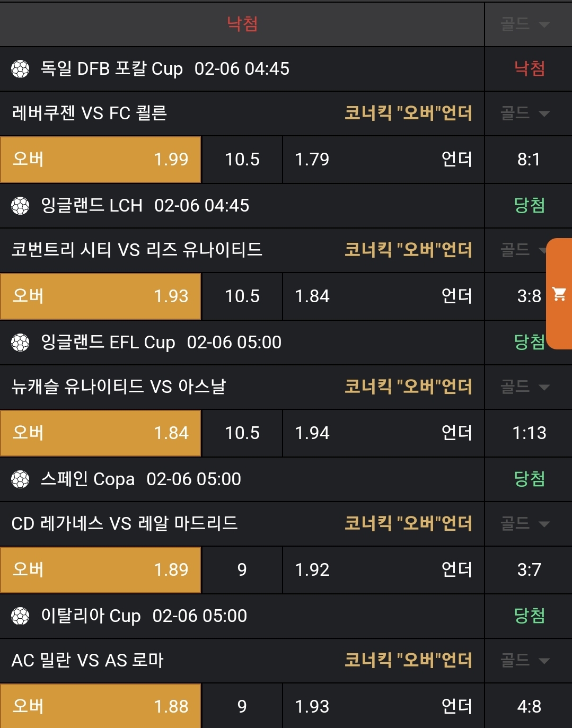The height and width of the screenshot is (728, 572).
Task: Open the orange shopping cart panel
Action: click(x=559, y=294)
